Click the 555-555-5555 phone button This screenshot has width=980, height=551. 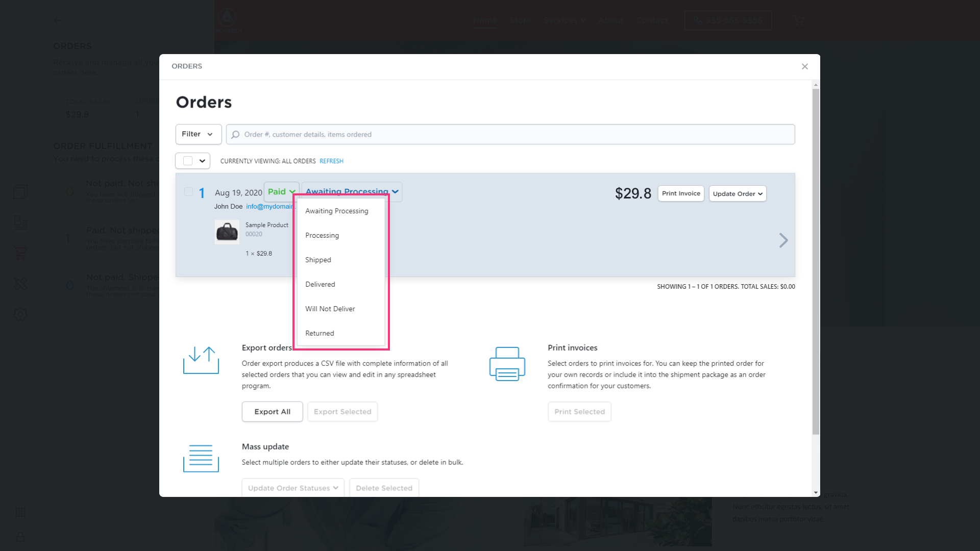728,20
